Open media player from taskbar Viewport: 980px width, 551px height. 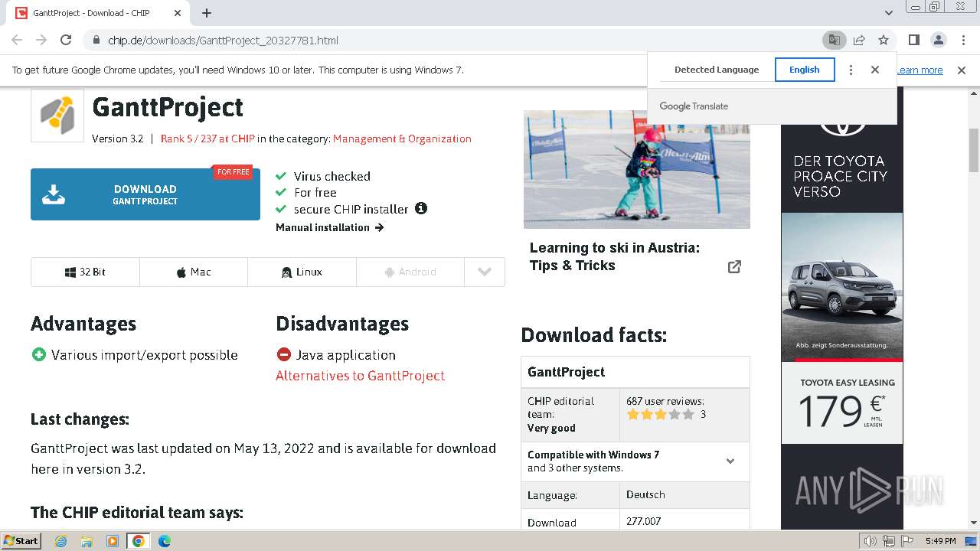[113, 541]
